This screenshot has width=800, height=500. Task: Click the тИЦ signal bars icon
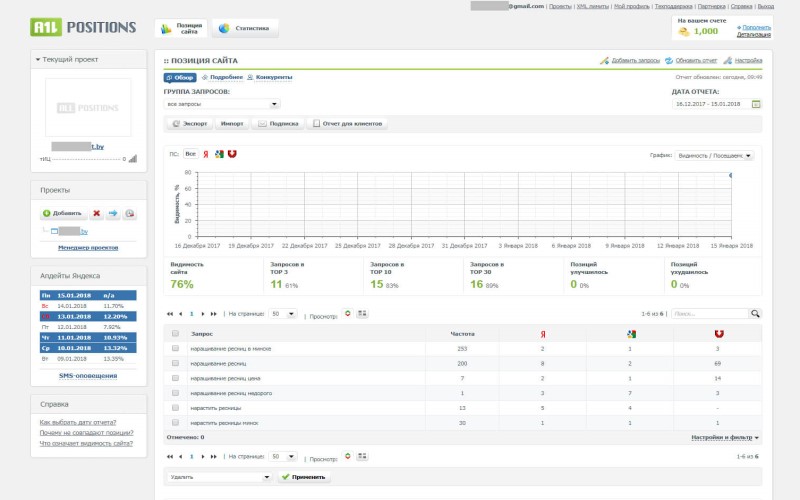click(x=133, y=159)
